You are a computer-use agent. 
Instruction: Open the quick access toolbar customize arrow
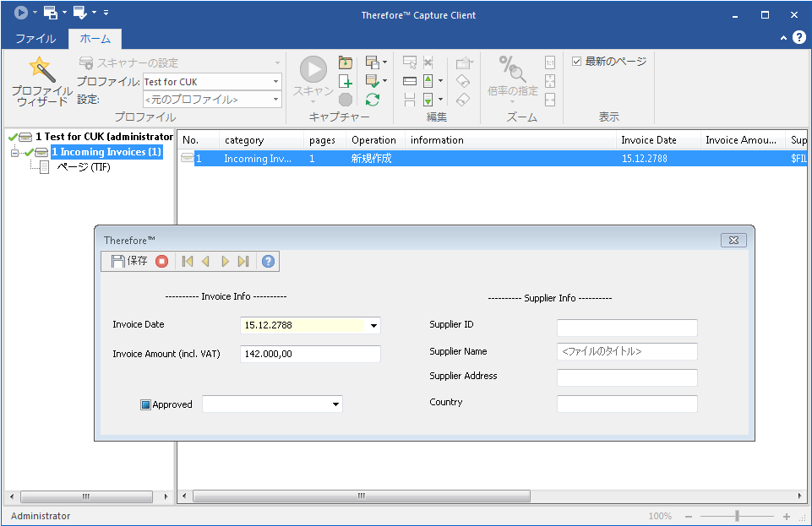coord(106,12)
